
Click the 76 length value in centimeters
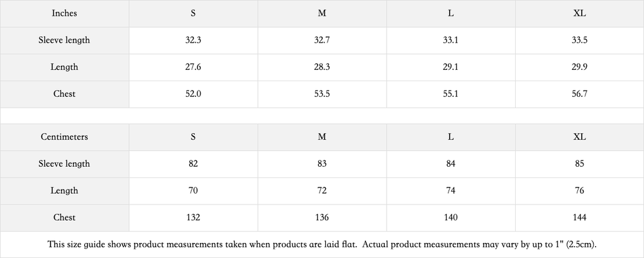[579, 191]
